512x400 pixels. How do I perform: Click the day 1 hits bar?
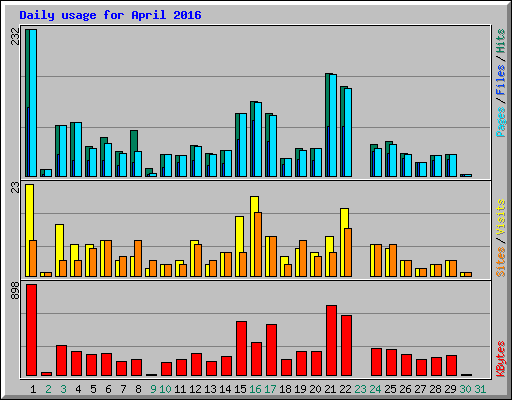pos(27,103)
